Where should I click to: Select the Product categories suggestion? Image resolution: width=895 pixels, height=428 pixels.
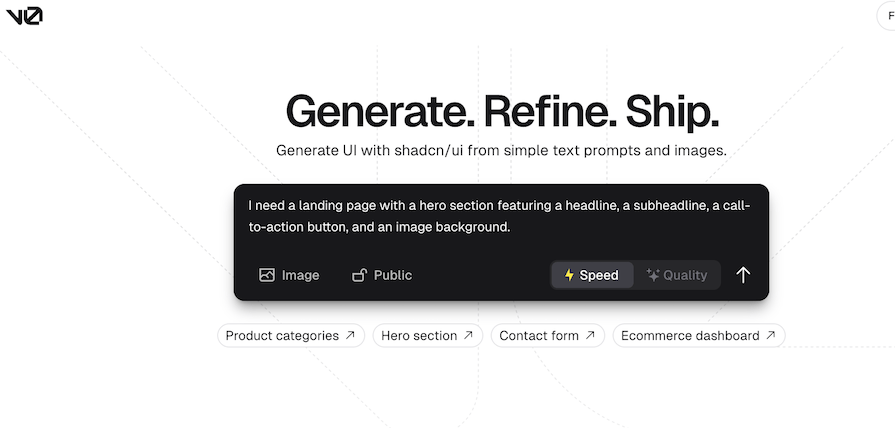coord(291,336)
